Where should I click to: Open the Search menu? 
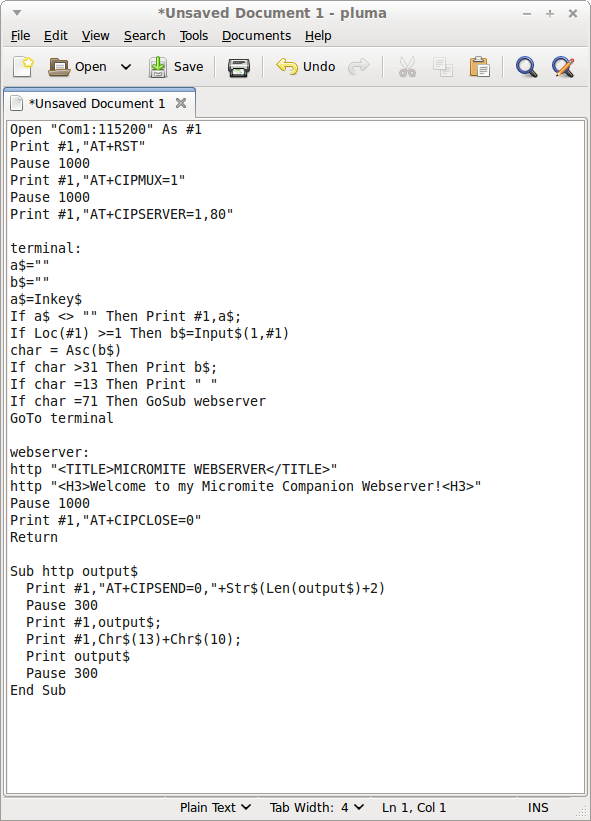point(144,35)
